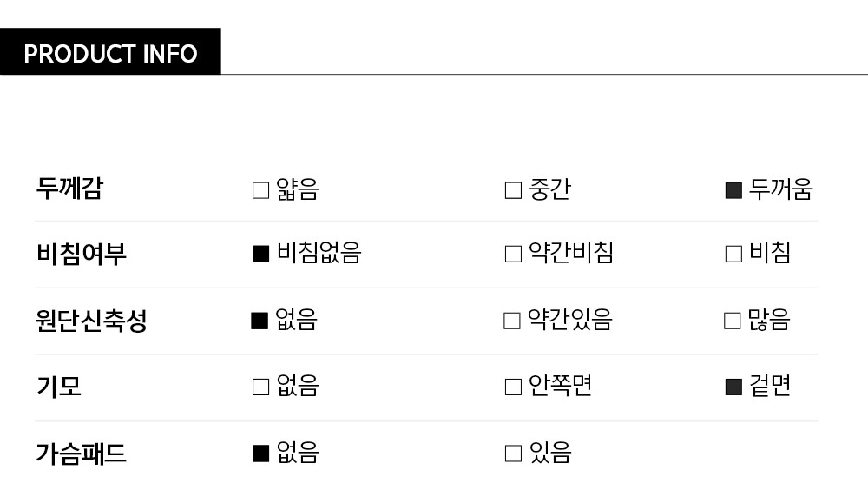Toggle the filled 겉면 checkbox
Image resolution: width=868 pixels, height=490 pixels.
coord(733,387)
